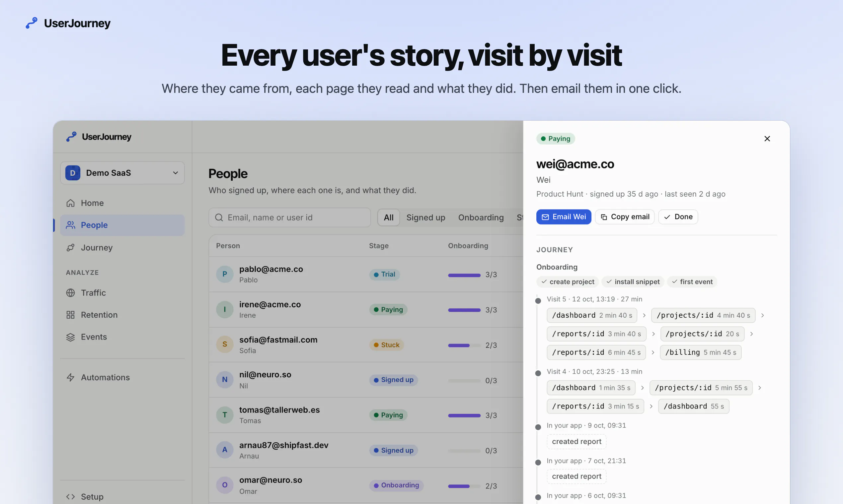Click the UserJourney logo in page header

coord(68,23)
